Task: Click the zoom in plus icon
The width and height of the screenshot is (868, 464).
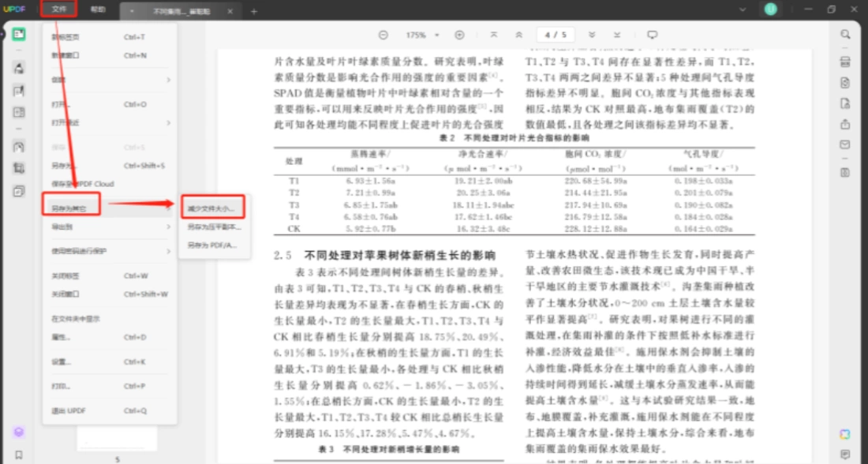Action: click(459, 35)
